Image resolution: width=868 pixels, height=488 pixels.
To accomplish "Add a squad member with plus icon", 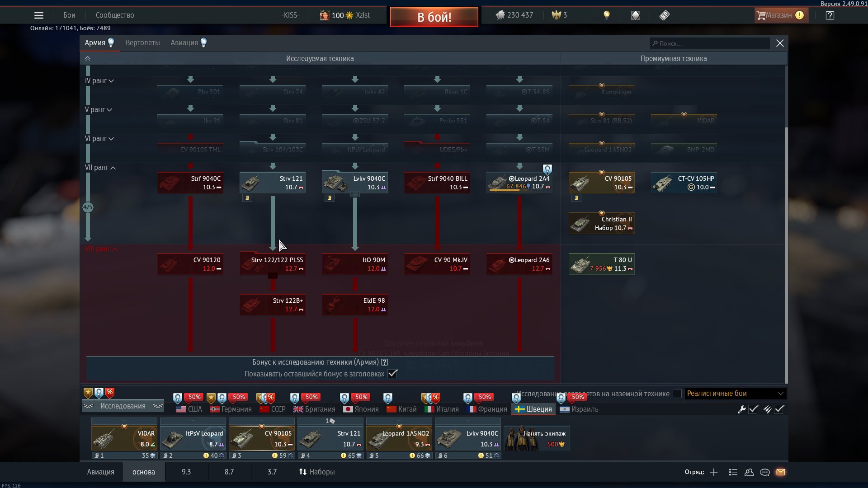I will tap(714, 472).
